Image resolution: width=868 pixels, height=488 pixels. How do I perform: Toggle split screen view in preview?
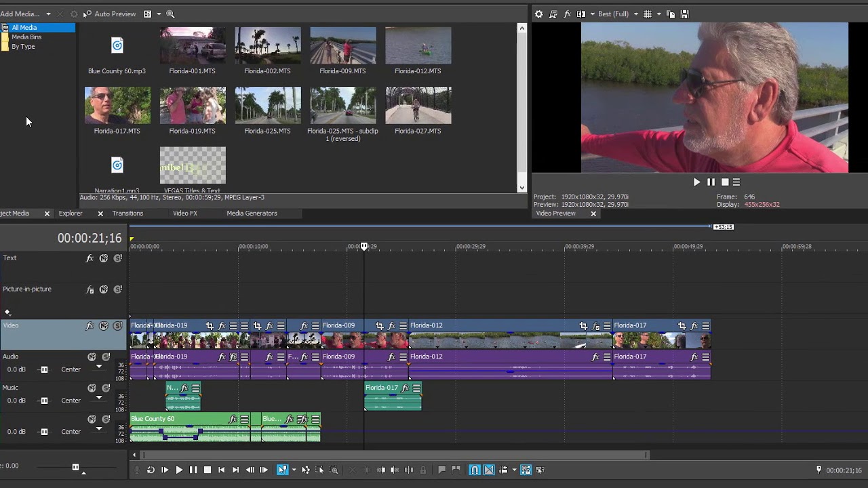coord(583,14)
